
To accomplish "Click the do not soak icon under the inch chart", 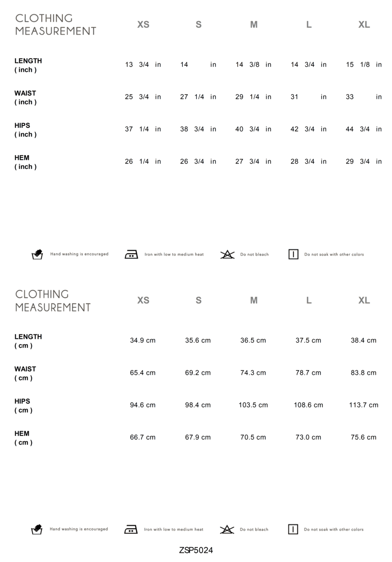I will point(293,254).
